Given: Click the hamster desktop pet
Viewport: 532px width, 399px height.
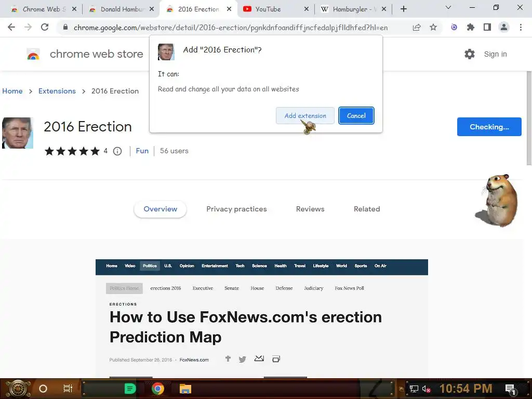Looking at the screenshot, I should (x=498, y=200).
